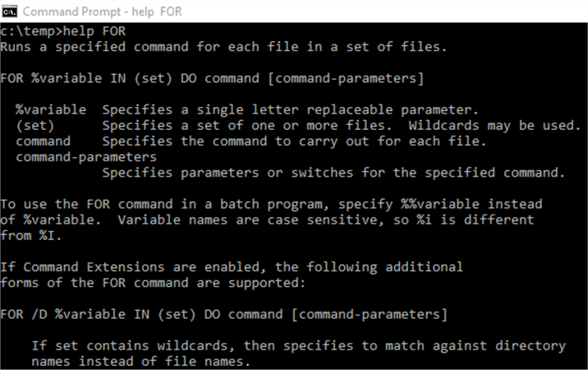
Task: Click '%%variable' in the batch program sentence
Action: click(x=440, y=205)
